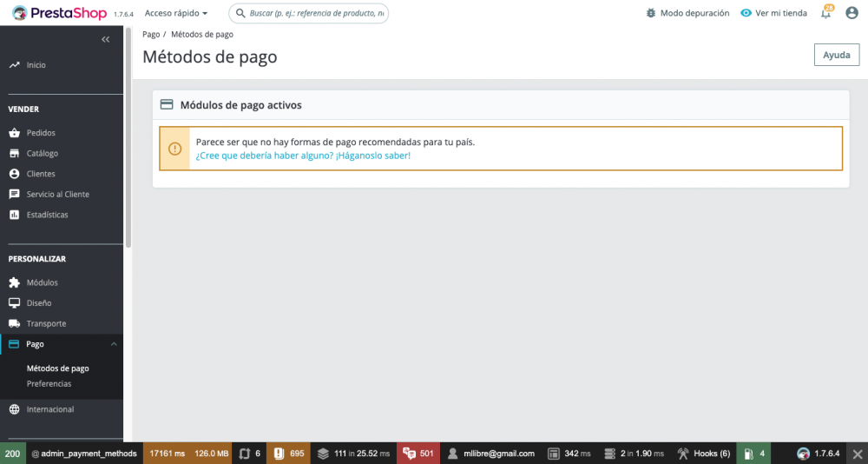Viewport: 868px width, 464px height.
Task: Open Acceso rápido dropdown
Action: click(176, 13)
